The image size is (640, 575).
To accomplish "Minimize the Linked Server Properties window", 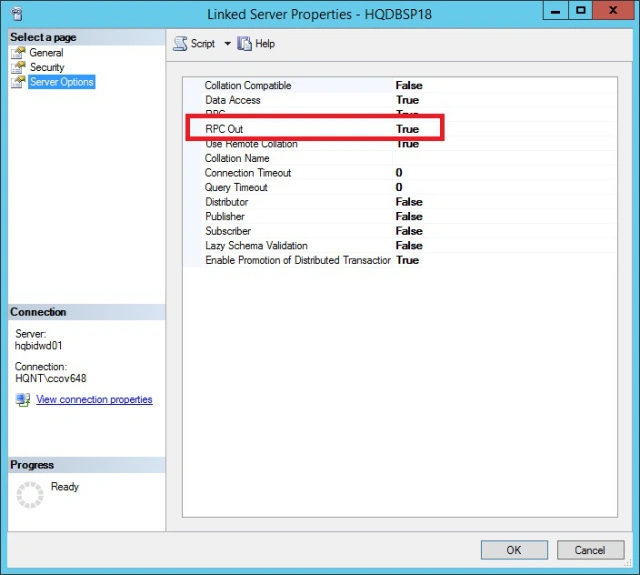I will tap(556, 10).
